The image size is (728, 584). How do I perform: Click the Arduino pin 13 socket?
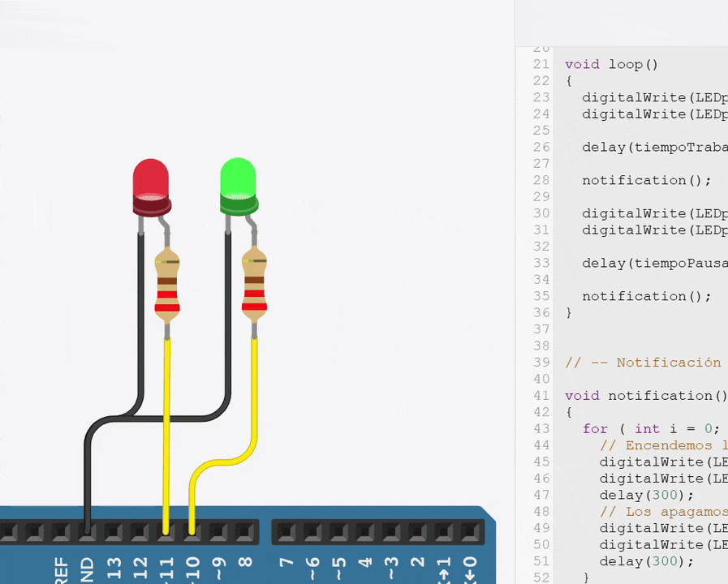[x=113, y=532]
